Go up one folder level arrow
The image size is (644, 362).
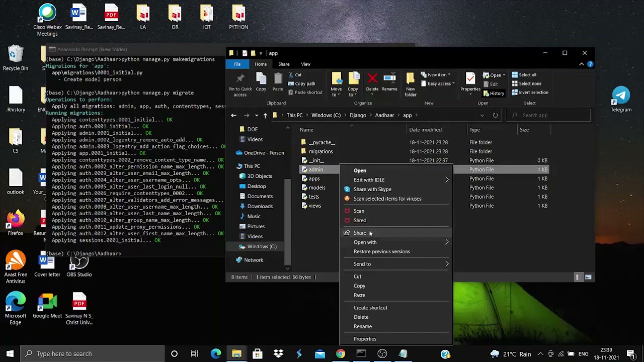point(265,115)
